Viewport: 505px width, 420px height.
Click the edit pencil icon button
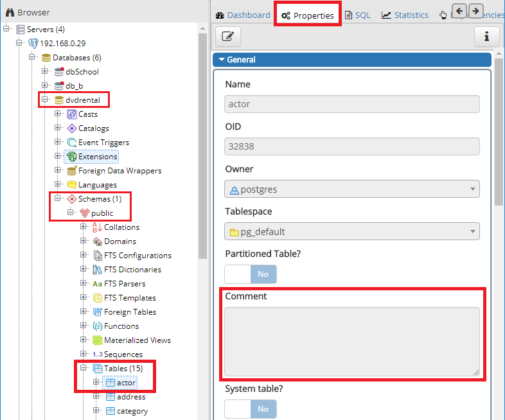pos(228,37)
